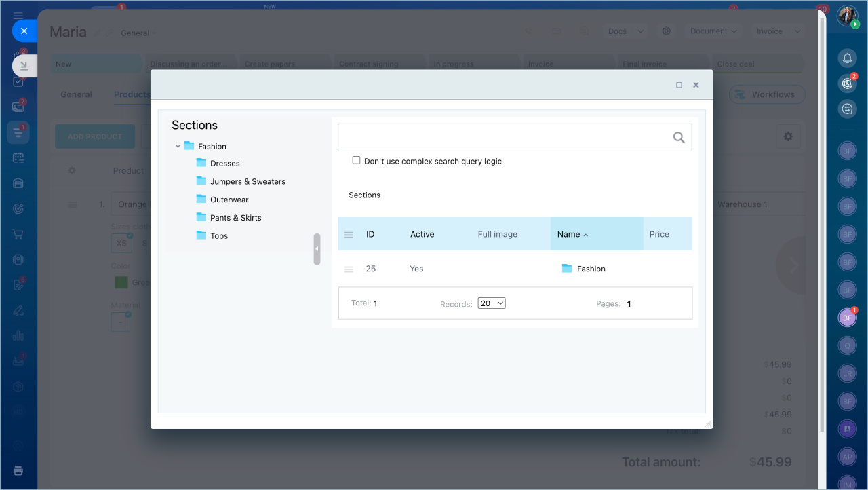This screenshot has height=490, width=868.
Task: Open the Records per page dropdown
Action: pyautogui.click(x=491, y=303)
